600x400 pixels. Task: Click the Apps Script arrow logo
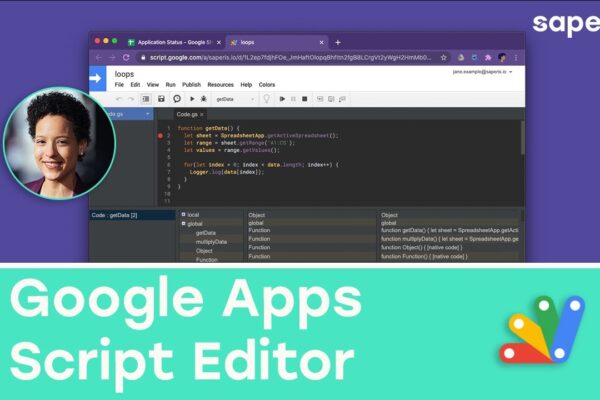click(x=97, y=78)
